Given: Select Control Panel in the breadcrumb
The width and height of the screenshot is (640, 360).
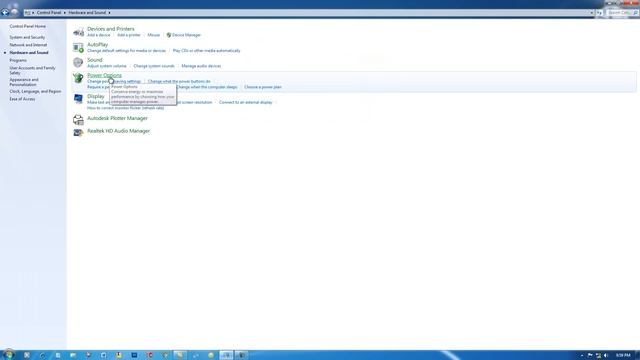Looking at the screenshot, I should tap(49, 13).
